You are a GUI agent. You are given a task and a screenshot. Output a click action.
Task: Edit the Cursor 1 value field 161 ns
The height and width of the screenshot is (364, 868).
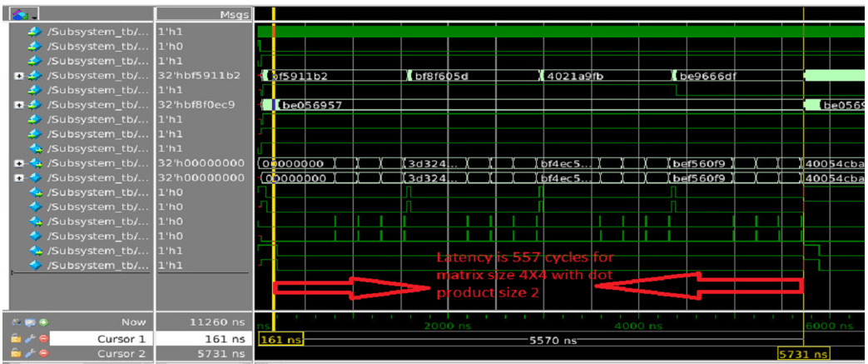[x=204, y=338]
